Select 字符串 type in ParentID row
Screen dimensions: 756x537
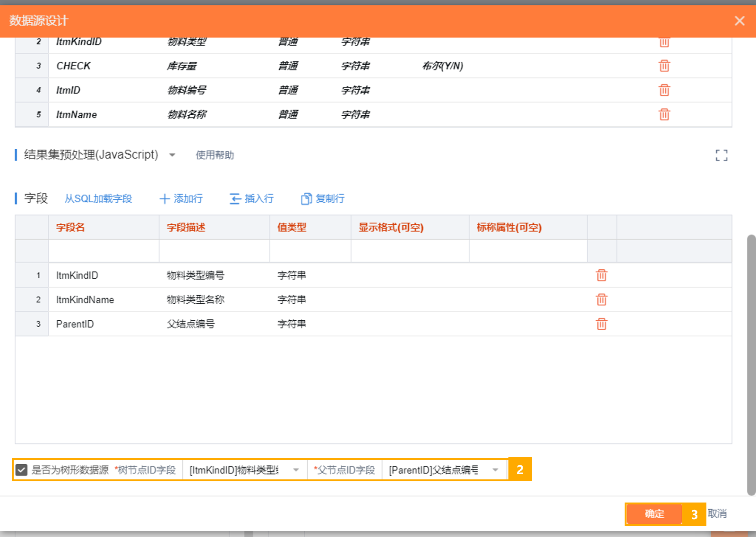pos(310,324)
